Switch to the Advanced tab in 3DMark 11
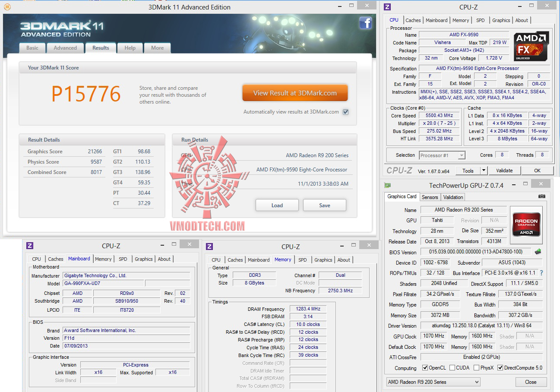Viewport: 560px width, 392px height. point(65,48)
